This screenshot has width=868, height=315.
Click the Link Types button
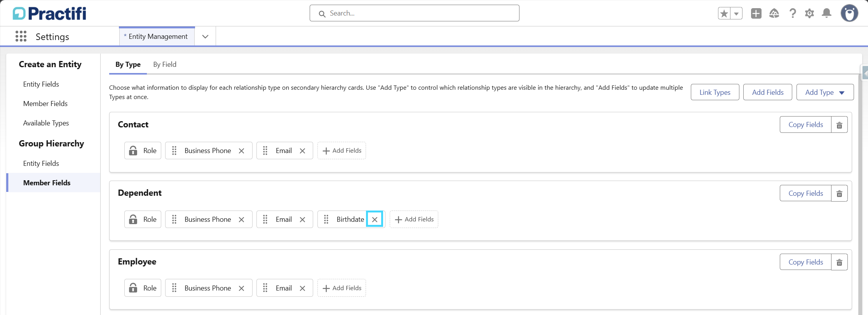pos(715,92)
